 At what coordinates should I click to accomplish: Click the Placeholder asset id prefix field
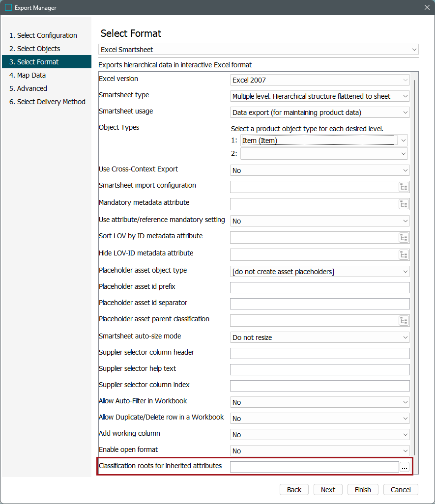click(320, 288)
